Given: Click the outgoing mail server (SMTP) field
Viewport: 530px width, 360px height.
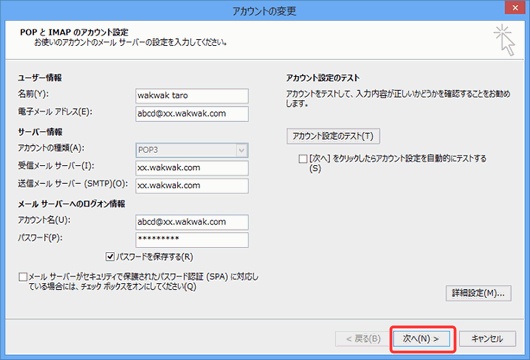Looking at the screenshot, I should pos(192,186).
